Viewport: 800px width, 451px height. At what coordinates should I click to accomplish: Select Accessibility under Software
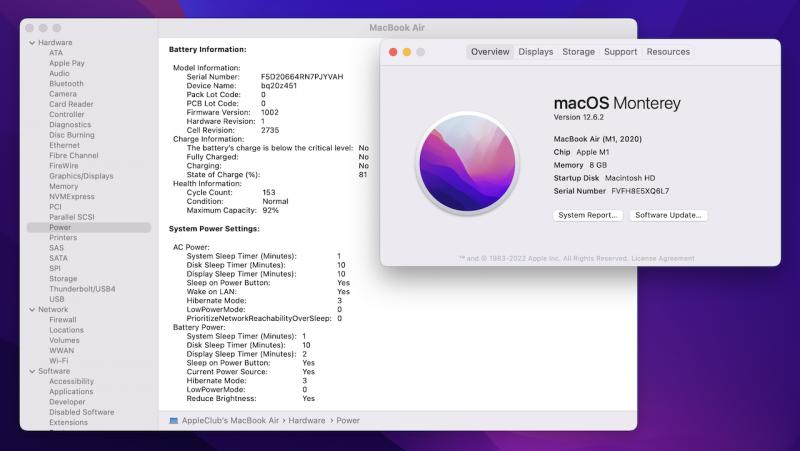tap(71, 382)
